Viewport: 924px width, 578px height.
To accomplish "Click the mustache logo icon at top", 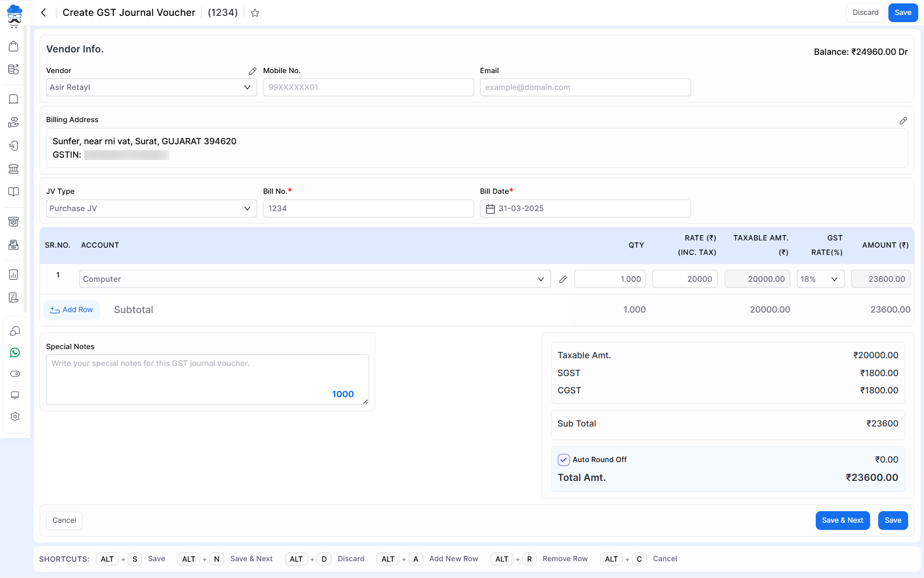I will click(14, 15).
